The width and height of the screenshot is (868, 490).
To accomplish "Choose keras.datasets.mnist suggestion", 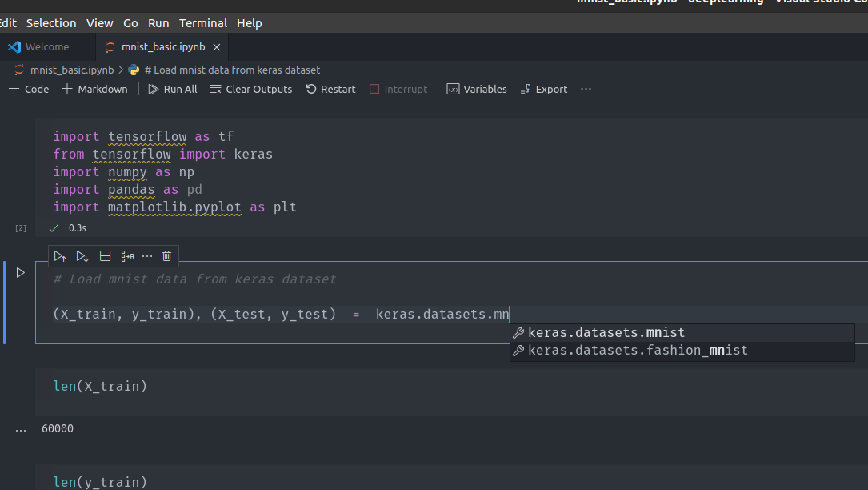I will (682, 332).
